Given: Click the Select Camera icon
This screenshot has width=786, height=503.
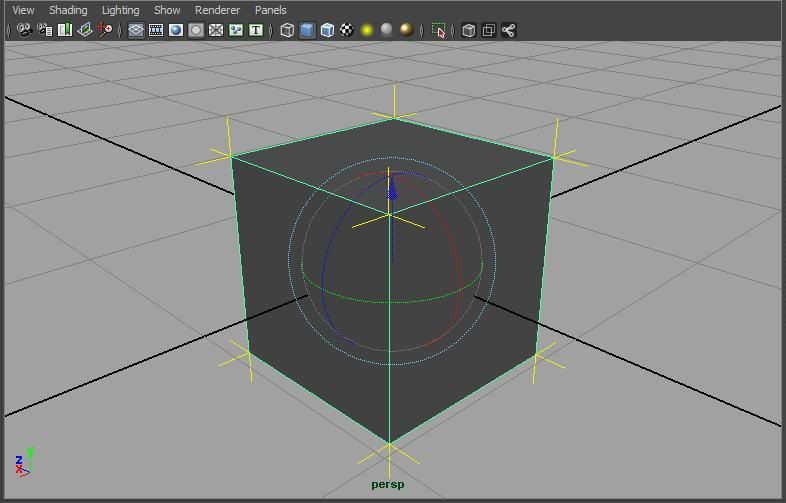Looking at the screenshot, I should tap(25, 30).
